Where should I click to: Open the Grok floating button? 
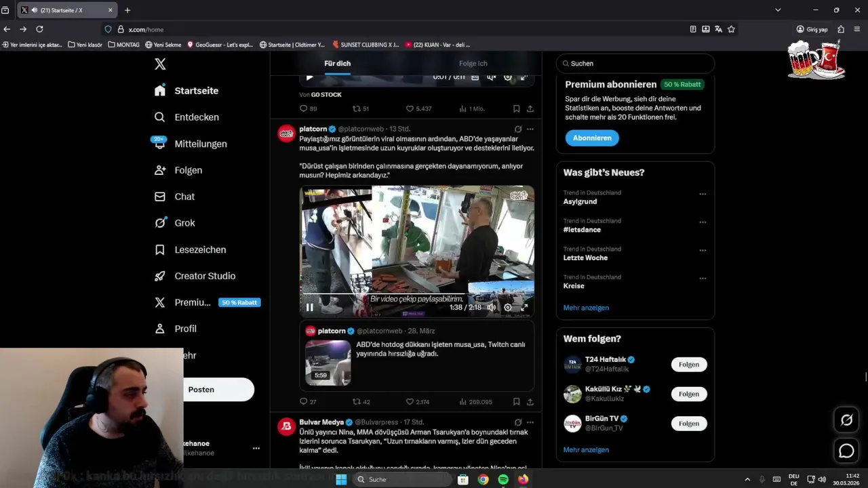point(846,420)
